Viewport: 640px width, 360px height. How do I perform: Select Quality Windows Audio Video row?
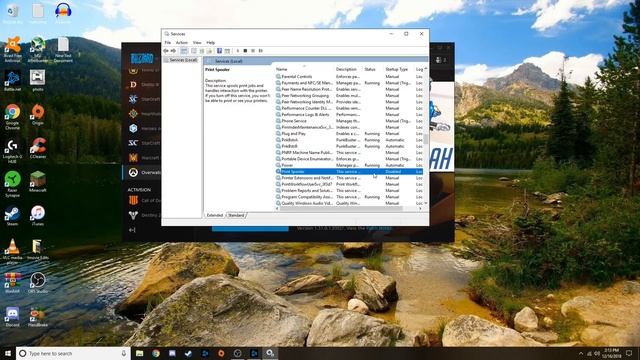tap(349, 203)
